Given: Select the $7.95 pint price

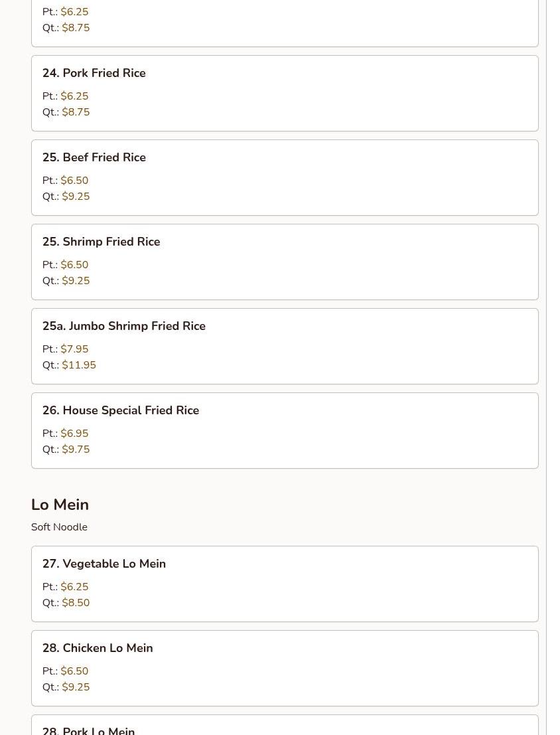Looking at the screenshot, I should coord(74,349).
